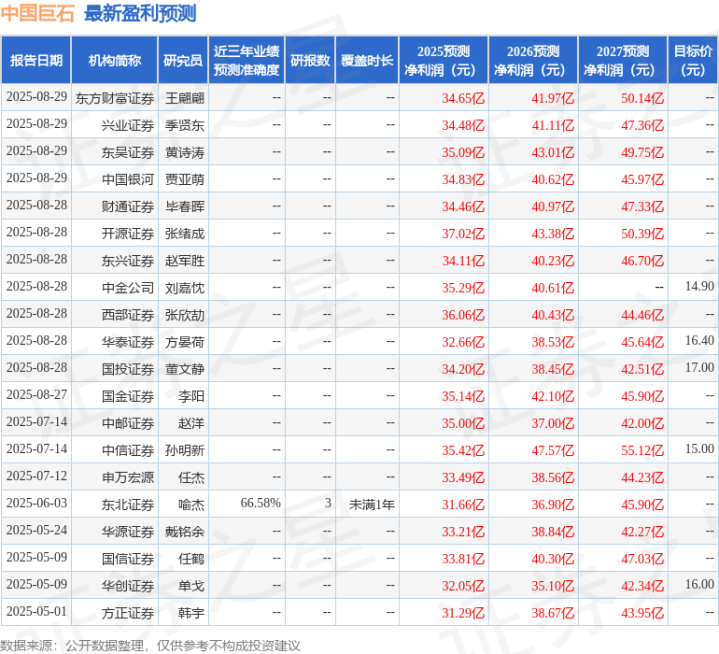Viewport: 719px width, 654px height.
Task: Click the 覆盖时长 column header
Action: coord(367,60)
